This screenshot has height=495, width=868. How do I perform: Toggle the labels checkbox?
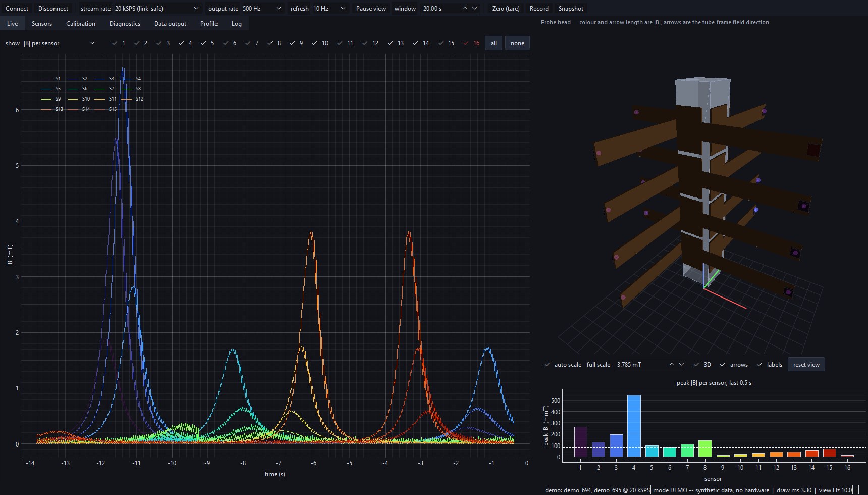pos(769,365)
